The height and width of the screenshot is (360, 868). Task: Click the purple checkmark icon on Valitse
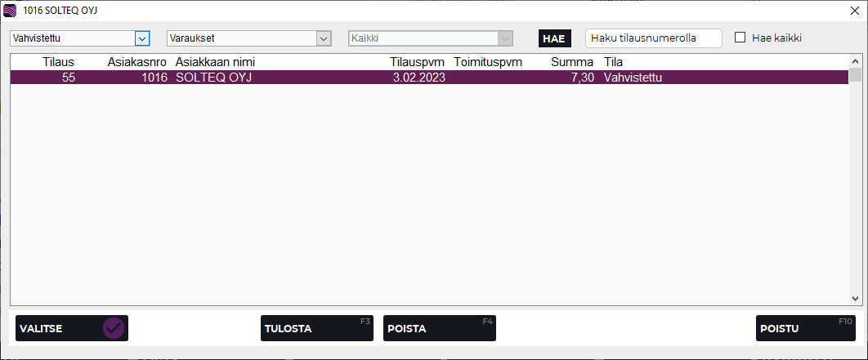[x=114, y=328]
